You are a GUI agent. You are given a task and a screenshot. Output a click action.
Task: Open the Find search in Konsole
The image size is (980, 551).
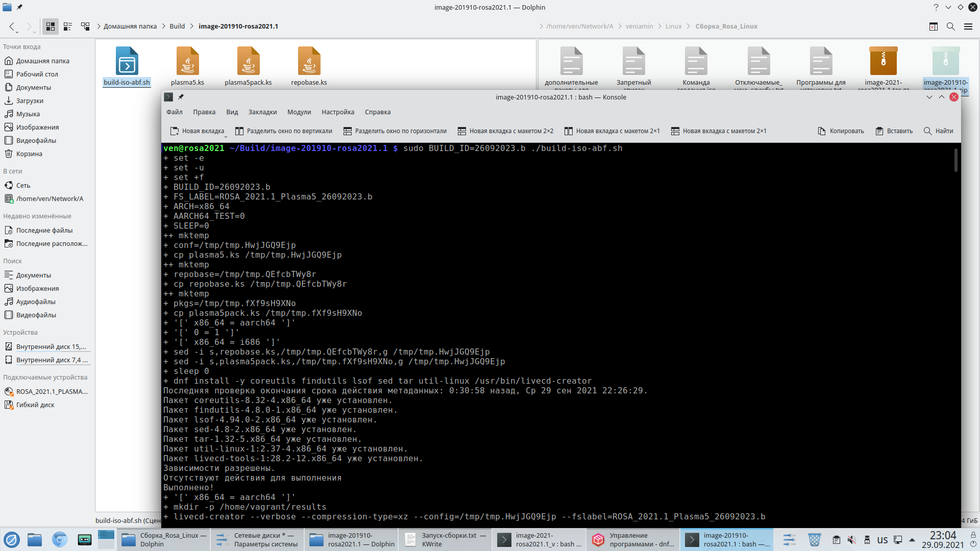point(938,131)
